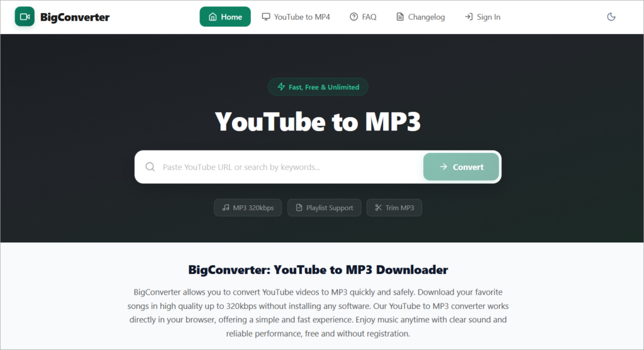Click the paragraph starting 'BigConverter allows you'

click(318, 313)
